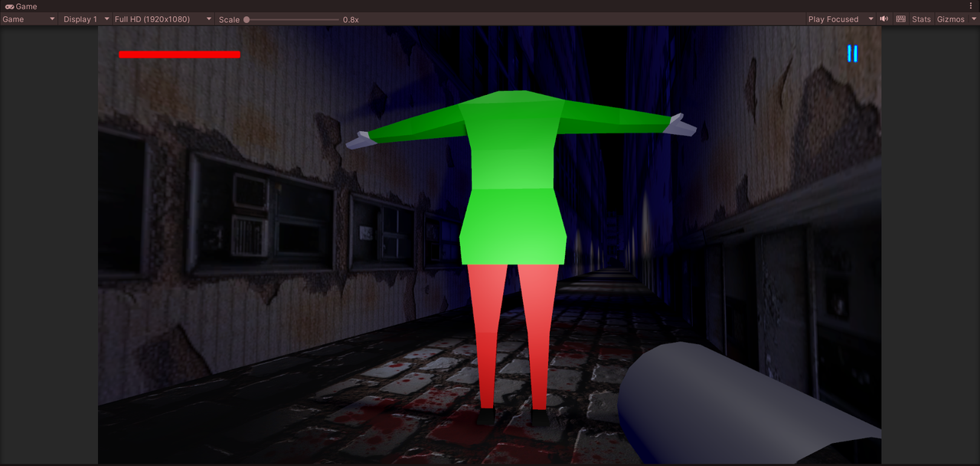Open the Game view mode dropdown
The height and width of the screenshot is (466, 980).
[28, 19]
